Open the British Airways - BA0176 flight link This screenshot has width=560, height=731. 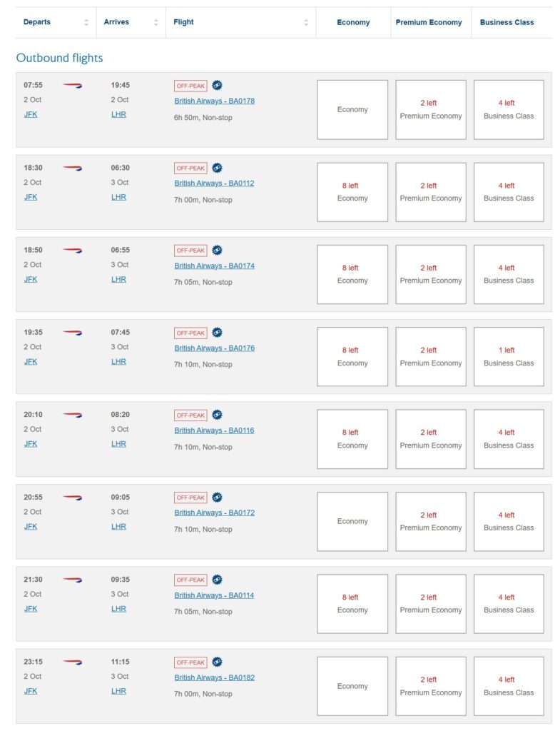pos(214,348)
